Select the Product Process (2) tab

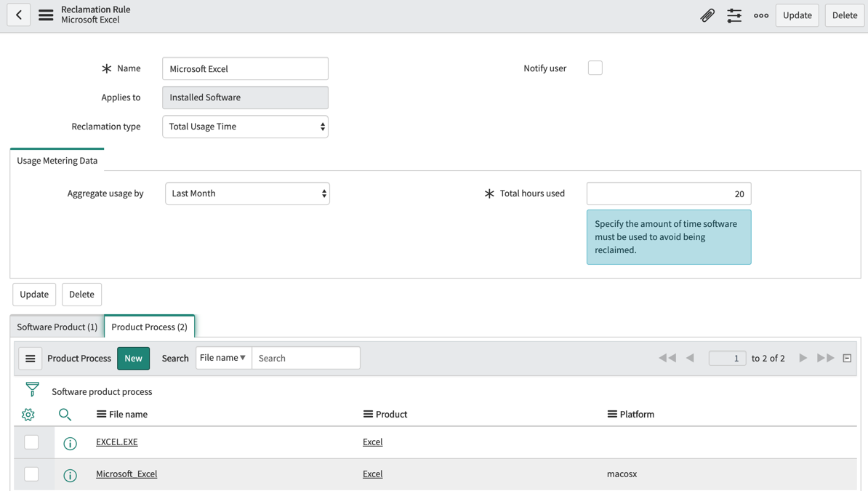tap(150, 327)
